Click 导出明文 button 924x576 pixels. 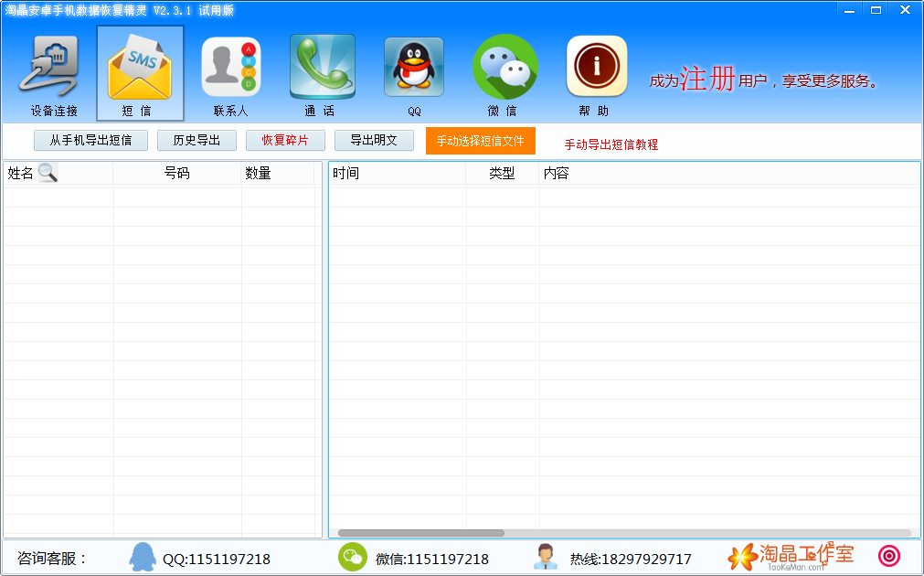click(374, 140)
